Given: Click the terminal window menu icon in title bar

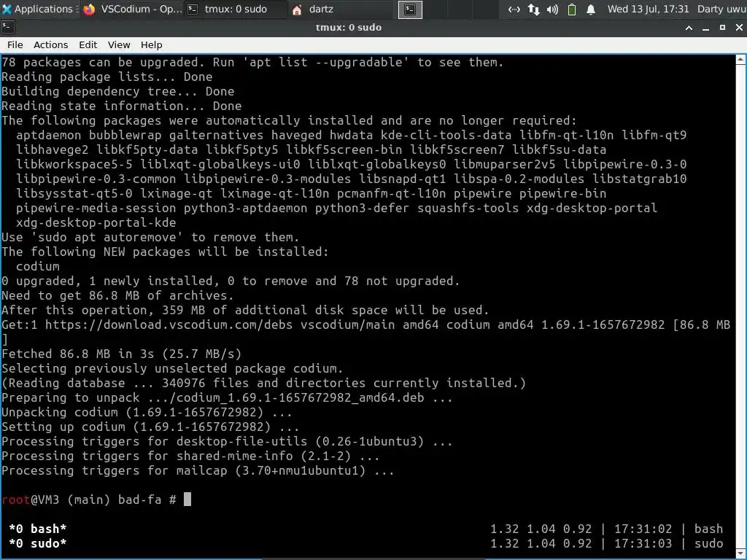Looking at the screenshot, I should pos(8,28).
